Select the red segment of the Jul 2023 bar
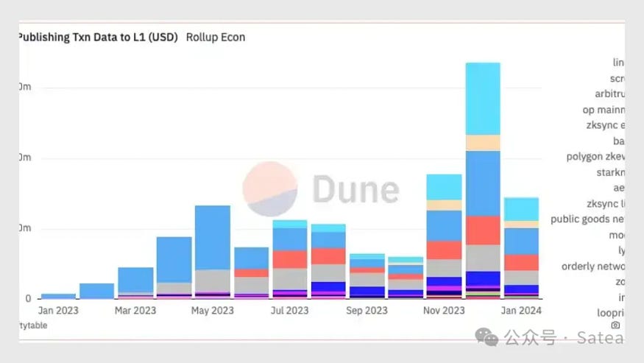The height and width of the screenshot is (363, 644). tap(289, 259)
